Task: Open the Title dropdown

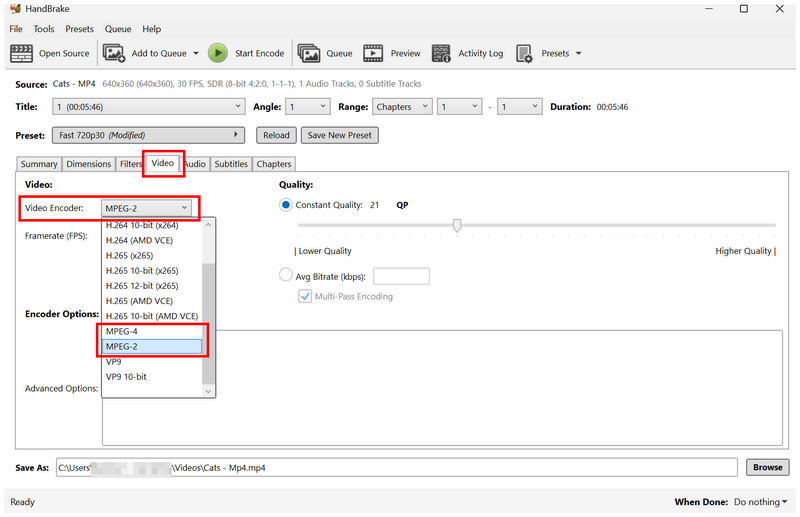Action: point(148,107)
